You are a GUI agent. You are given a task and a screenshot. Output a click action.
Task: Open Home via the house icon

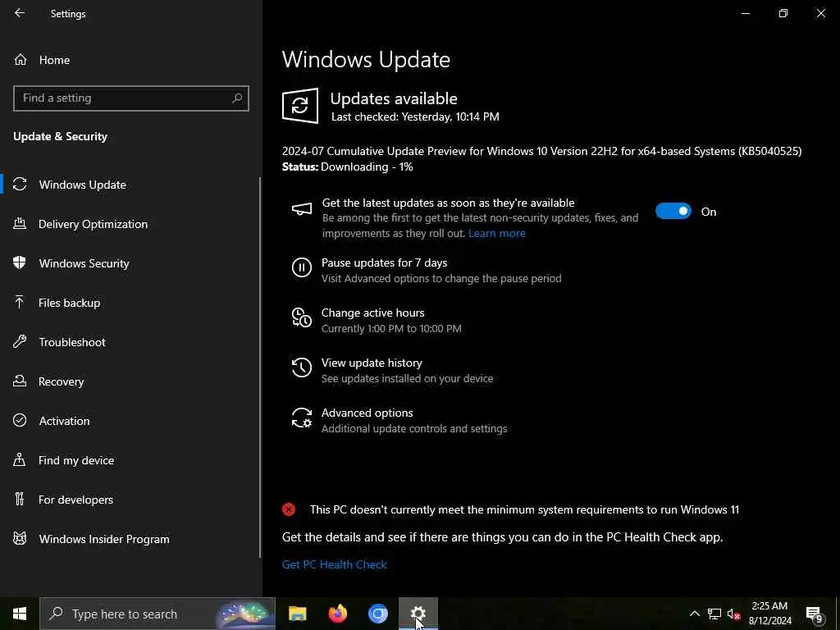point(21,59)
